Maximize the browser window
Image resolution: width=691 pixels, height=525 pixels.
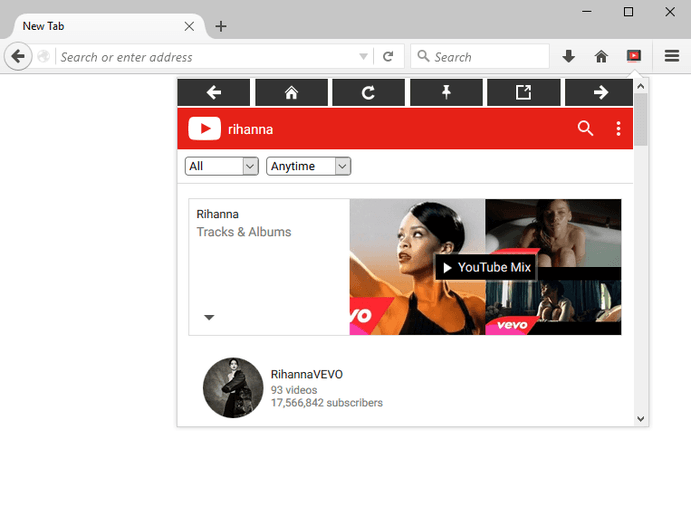(628, 12)
